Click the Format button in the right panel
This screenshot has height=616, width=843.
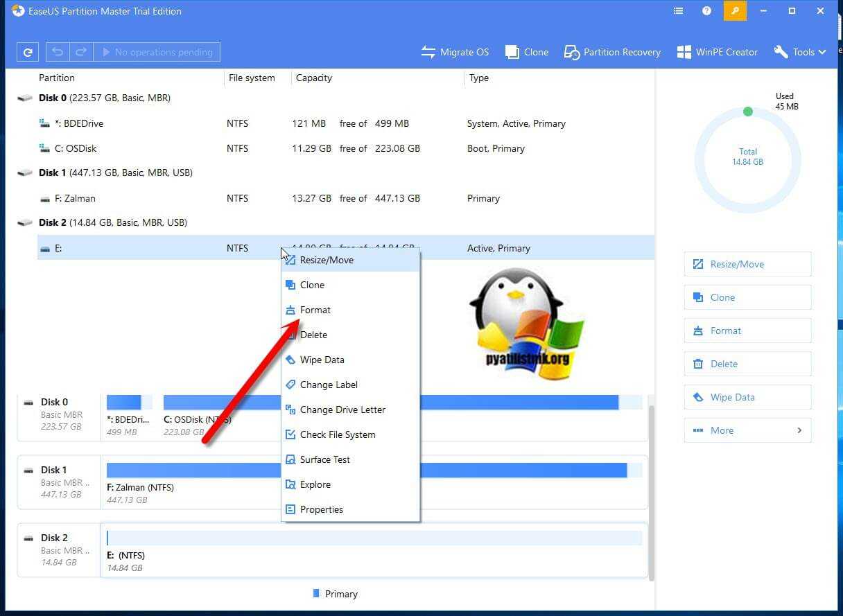pos(747,331)
